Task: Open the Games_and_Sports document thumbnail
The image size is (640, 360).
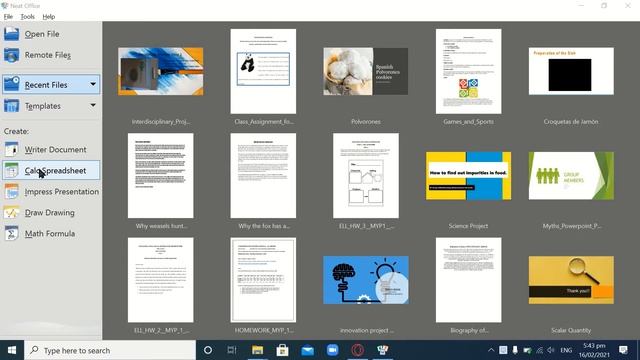Action: point(469,71)
